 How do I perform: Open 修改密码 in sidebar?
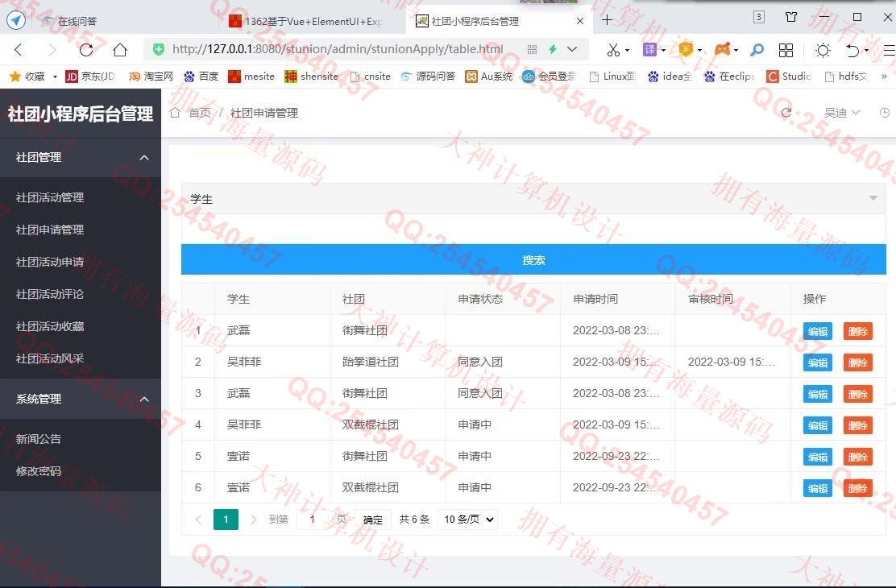pyautogui.click(x=39, y=471)
